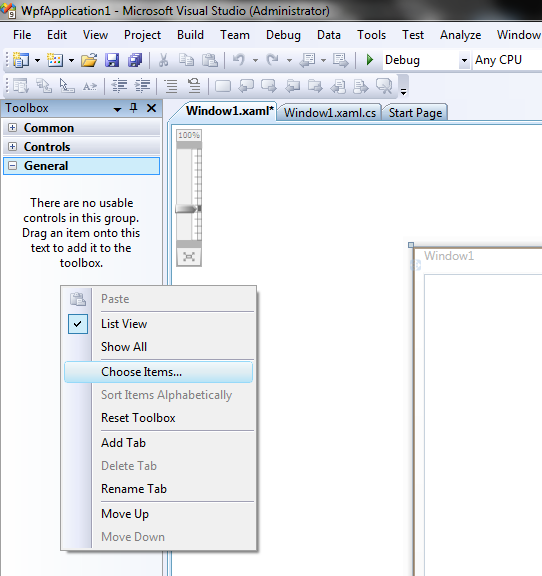This screenshot has width=542, height=576.
Task: Open the Navigate Backward dropdown arrow
Action: point(323,61)
